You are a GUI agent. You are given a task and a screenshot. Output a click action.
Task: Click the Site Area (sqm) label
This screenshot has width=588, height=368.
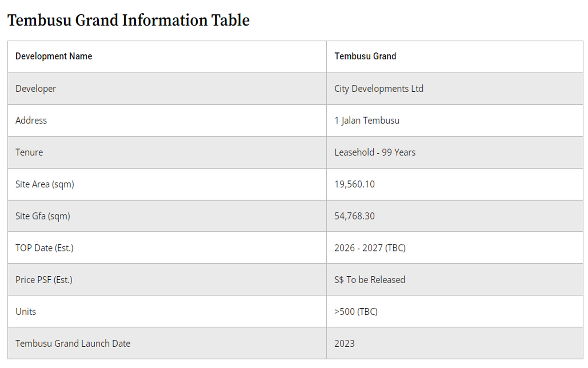[45, 184]
